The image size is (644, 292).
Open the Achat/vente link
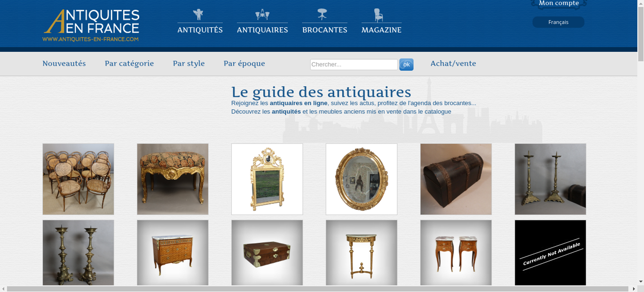click(453, 64)
